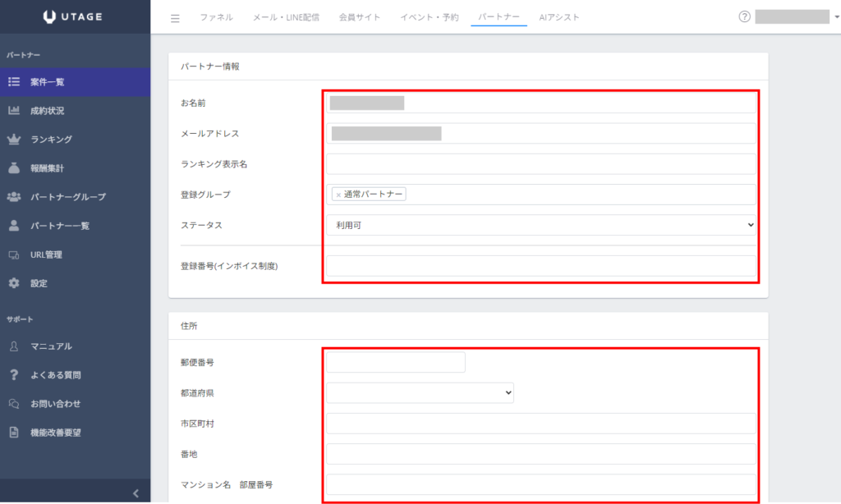
Task: Switch to the メール・LINE配信 tab
Action: pyautogui.click(x=286, y=17)
